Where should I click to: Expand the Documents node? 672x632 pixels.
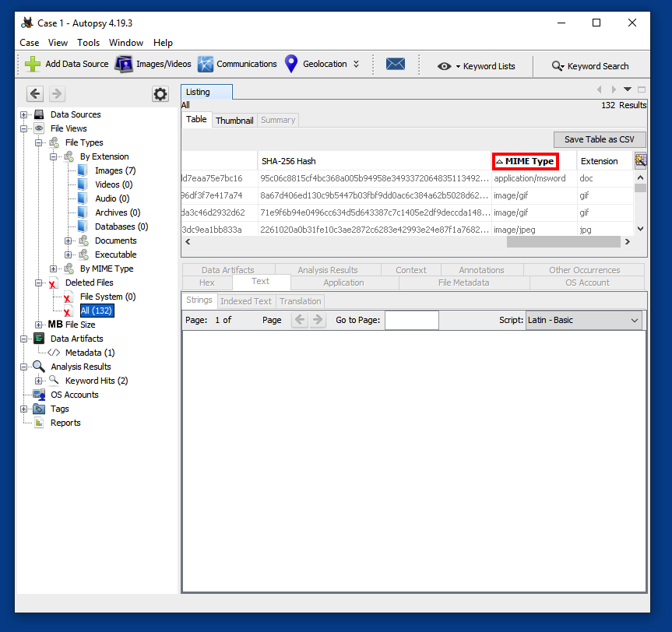[x=69, y=241]
